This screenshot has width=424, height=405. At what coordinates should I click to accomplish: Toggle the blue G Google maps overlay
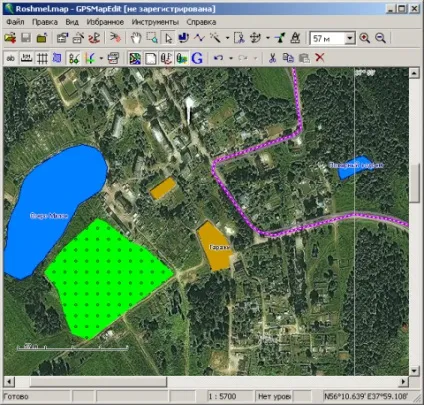coord(197,58)
